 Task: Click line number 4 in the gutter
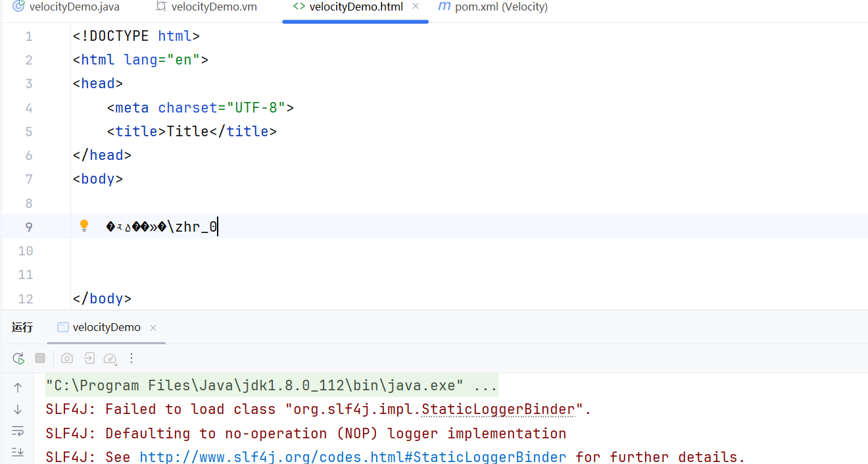28,108
